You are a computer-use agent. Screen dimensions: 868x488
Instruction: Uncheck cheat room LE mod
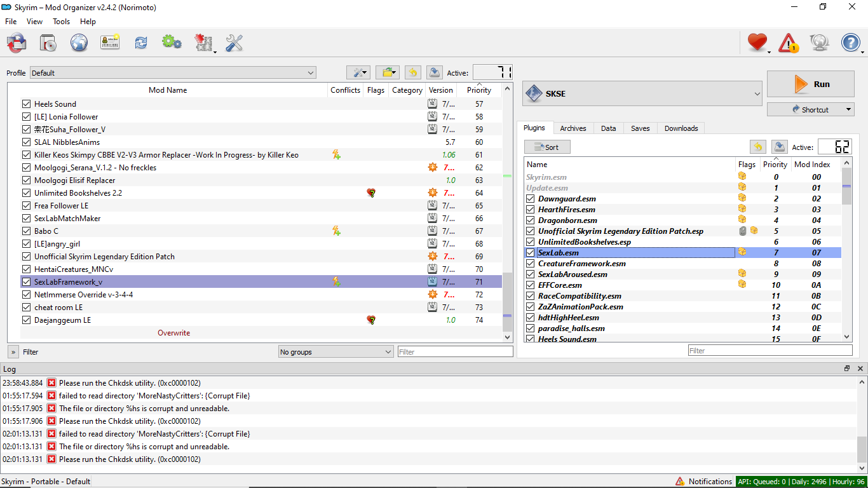pyautogui.click(x=26, y=308)
